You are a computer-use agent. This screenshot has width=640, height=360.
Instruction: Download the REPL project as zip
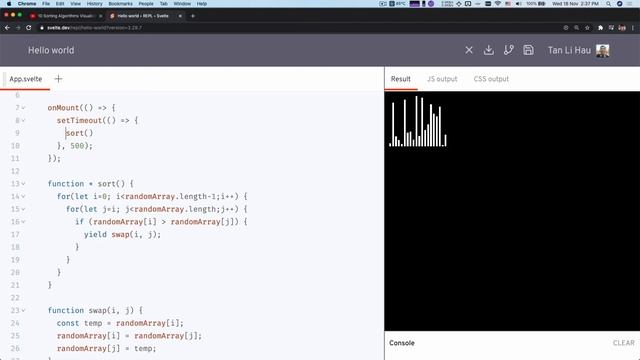[489, 50]
